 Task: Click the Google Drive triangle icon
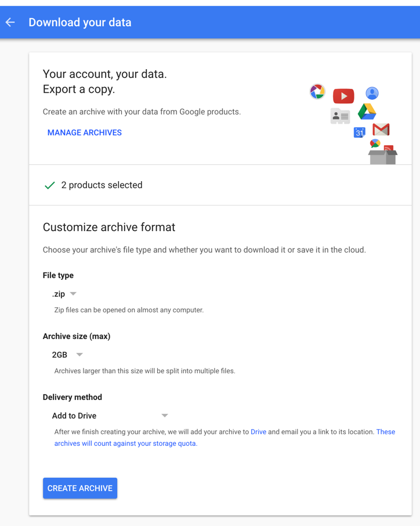(367, 111)
